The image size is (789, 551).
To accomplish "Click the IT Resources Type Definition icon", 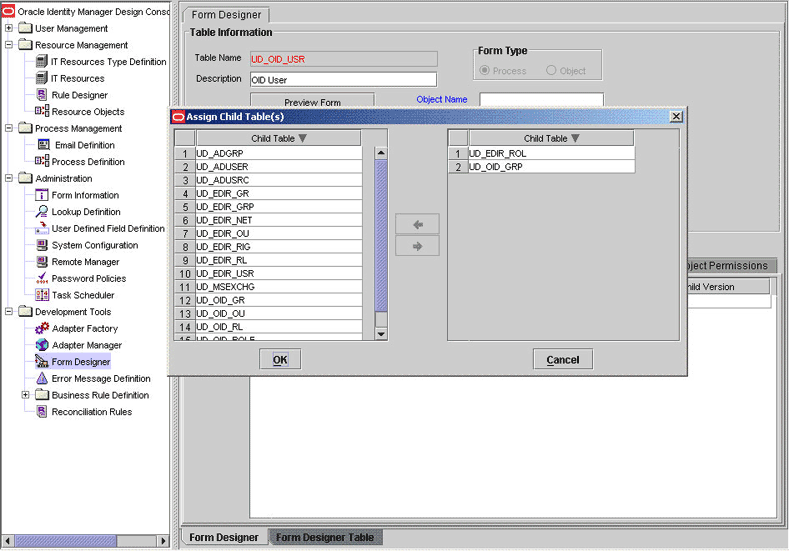I will pyautogui.click(x=42, y=62).
